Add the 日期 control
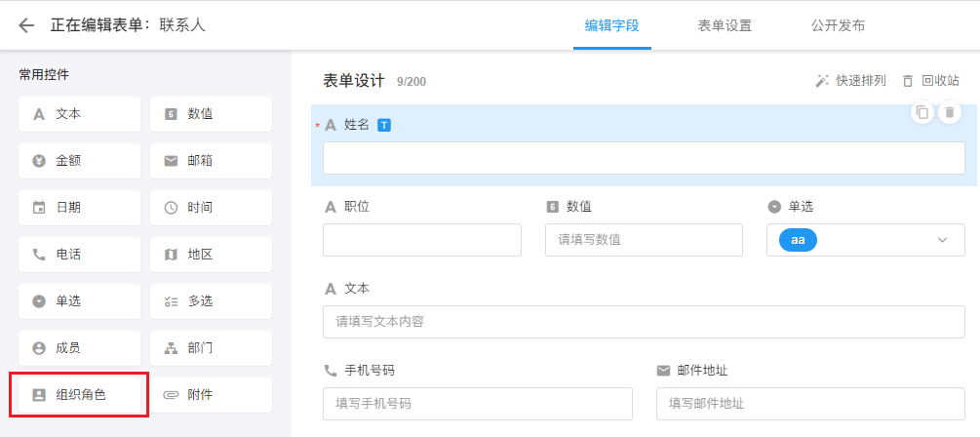 (x=79, y=208)
